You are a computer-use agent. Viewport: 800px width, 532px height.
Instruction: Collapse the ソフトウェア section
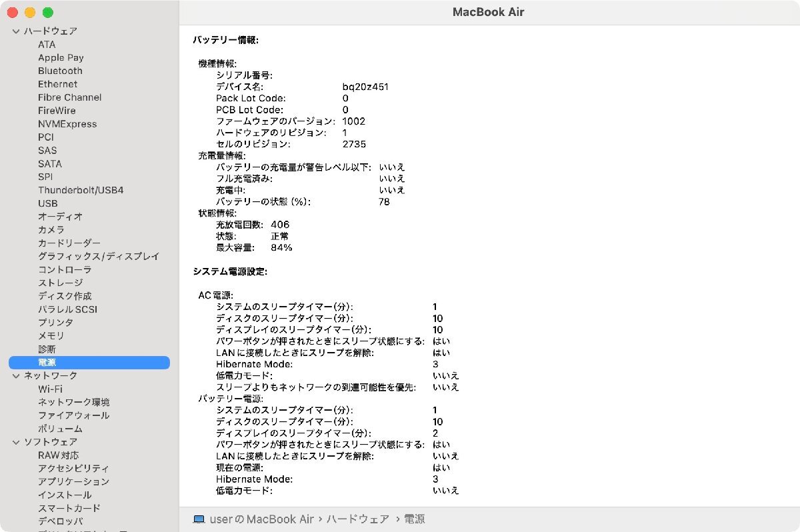coord(16,442)
